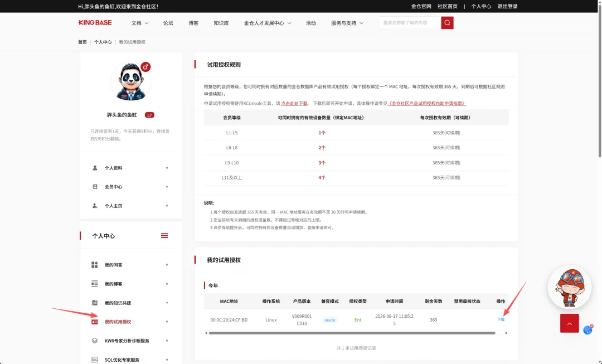
Task: Click the 4个 device count value
Action: 322,178
